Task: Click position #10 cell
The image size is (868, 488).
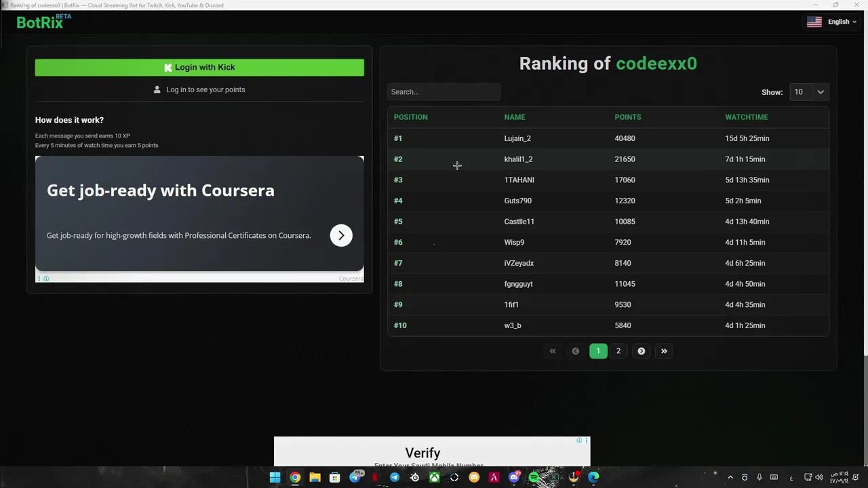Action: click(x=400, y=325)
